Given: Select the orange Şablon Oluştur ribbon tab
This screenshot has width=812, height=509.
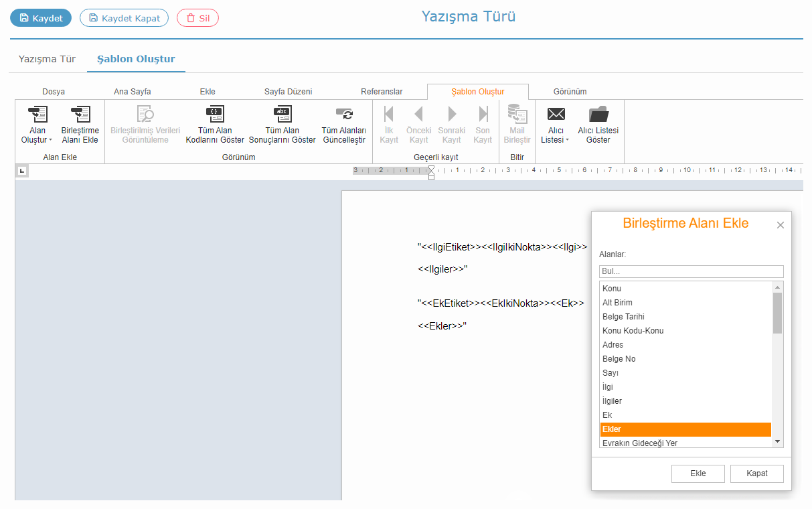Looking at the screenshot, I should [478, 92].
